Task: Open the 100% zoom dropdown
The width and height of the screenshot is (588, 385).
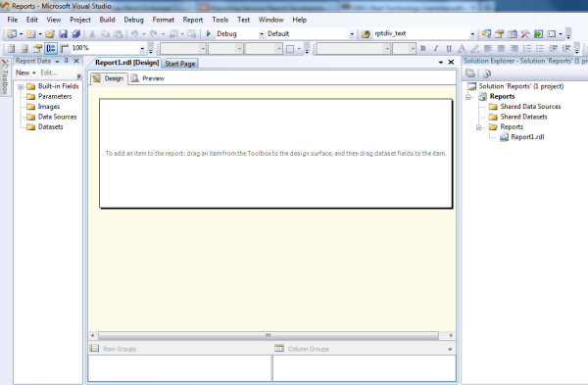Action: [142, 48]
